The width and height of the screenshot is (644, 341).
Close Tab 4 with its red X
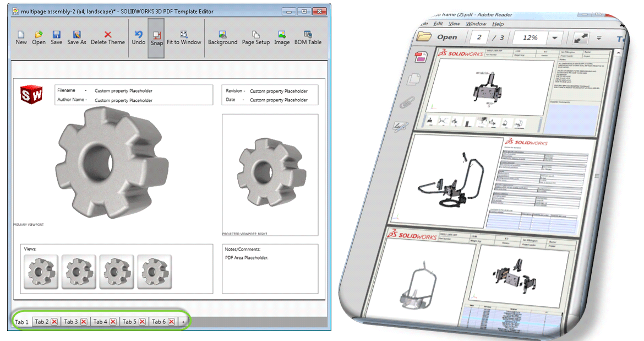coord(113,322)
